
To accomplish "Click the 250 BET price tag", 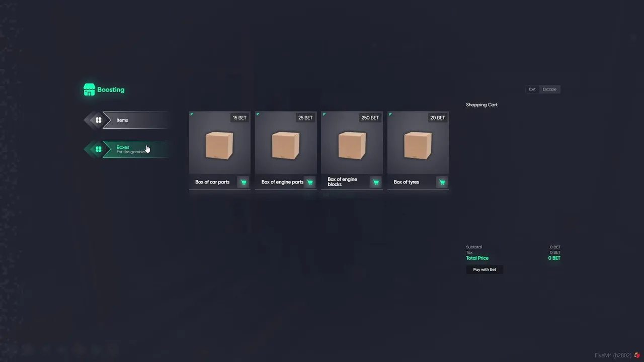I will 370,118.
